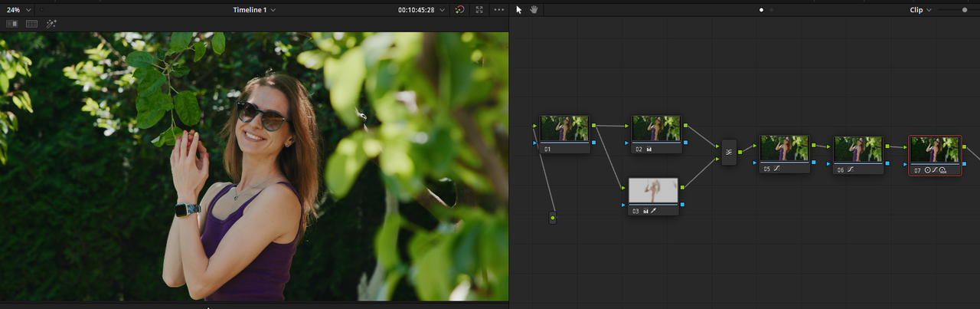
Task: Click node label "05"
Action: point(768,169)
